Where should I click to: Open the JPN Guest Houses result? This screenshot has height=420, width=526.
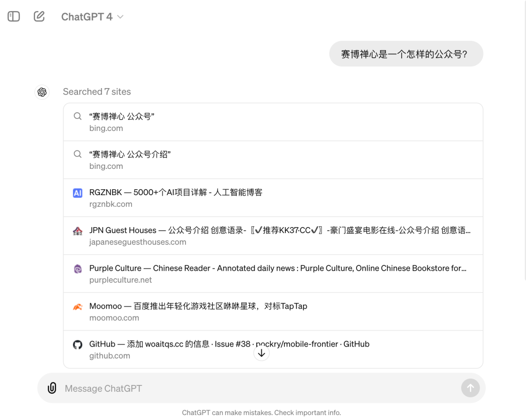click(273, 236)
